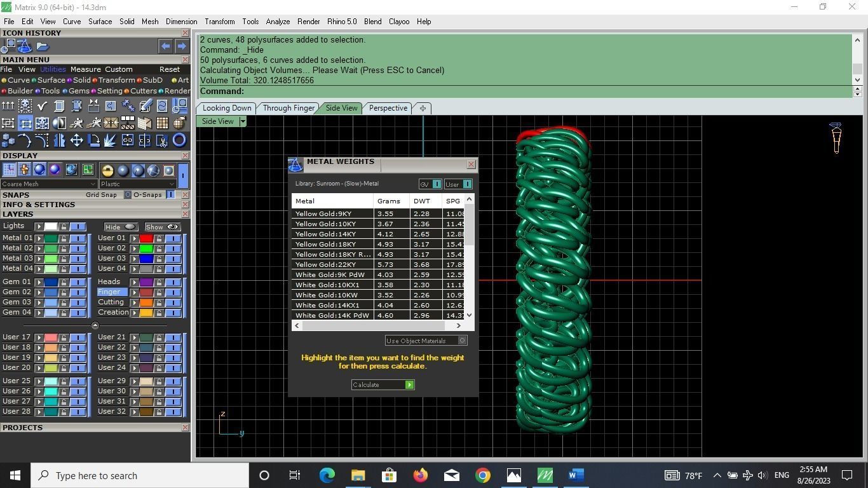Click the arrow button beside Metal 02 layer
Screen dimensions: 868x488
coord(39,248)
